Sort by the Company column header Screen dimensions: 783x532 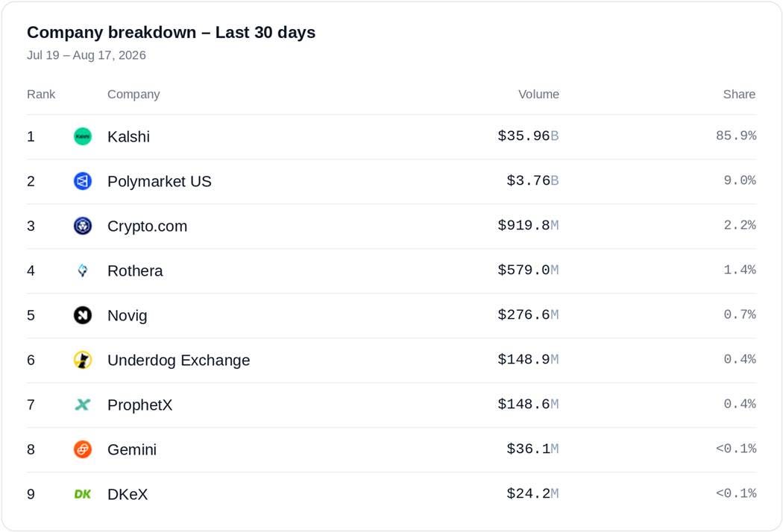coord(133,95)
